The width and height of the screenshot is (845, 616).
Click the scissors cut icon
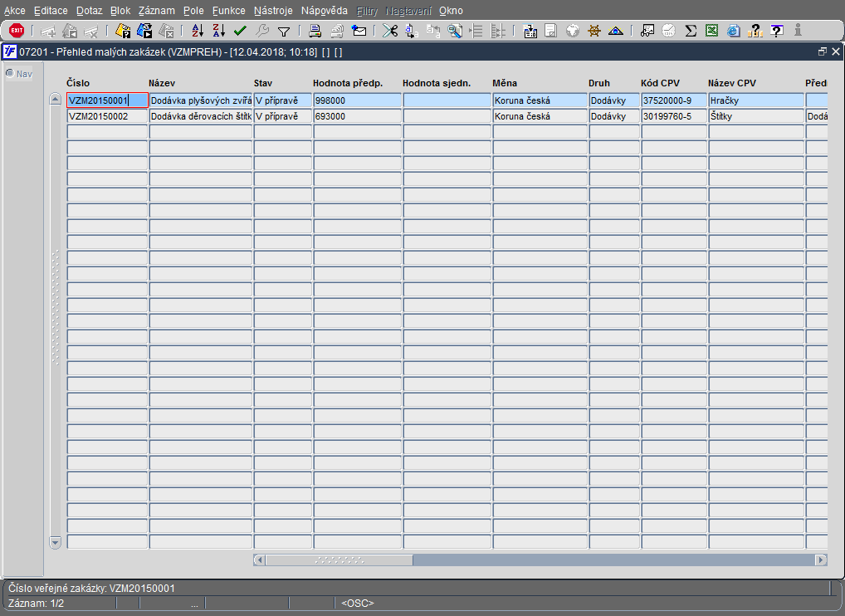tap(389, 31)
